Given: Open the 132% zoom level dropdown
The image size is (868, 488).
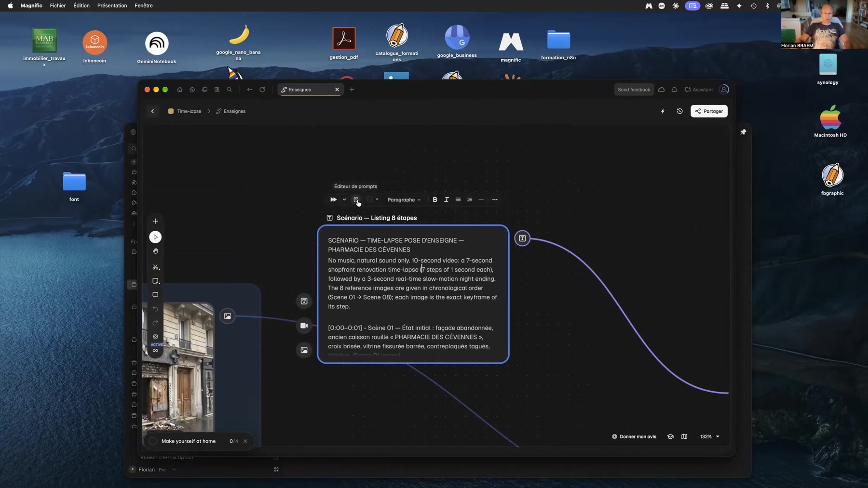Looking at the screenshot, I should [x=709, y=436].
